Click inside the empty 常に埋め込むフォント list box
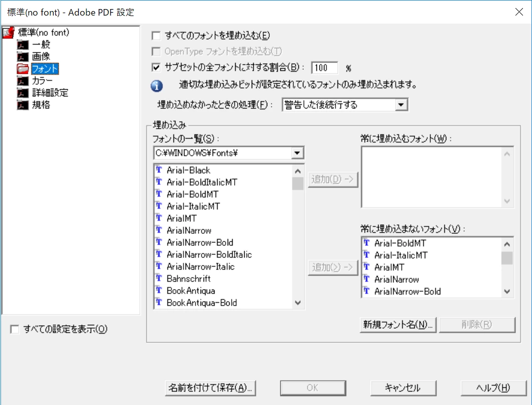The width and height of the screenshot is (532, 405). [x=431, y=177]
